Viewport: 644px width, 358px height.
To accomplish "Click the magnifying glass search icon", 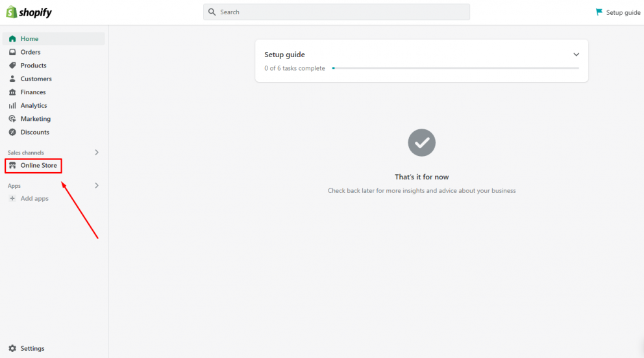I will (x=212, y=12).
